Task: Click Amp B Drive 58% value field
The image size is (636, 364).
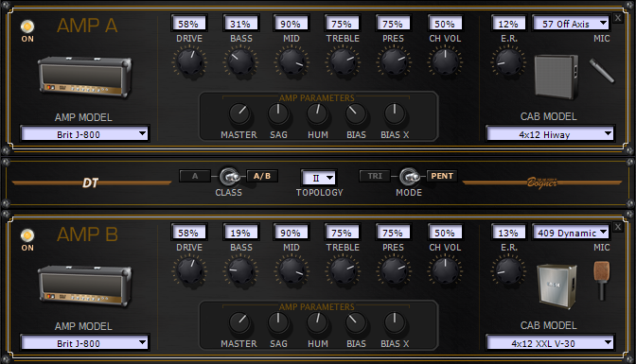Action: pos(188,233)
